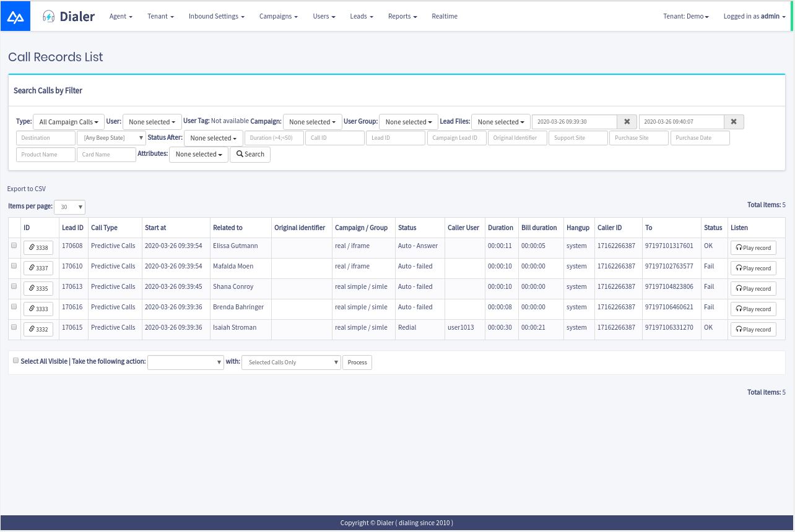Focus the Purchase Site input
This screenshot has width=795, height=532.
click(x=639, y=138)
